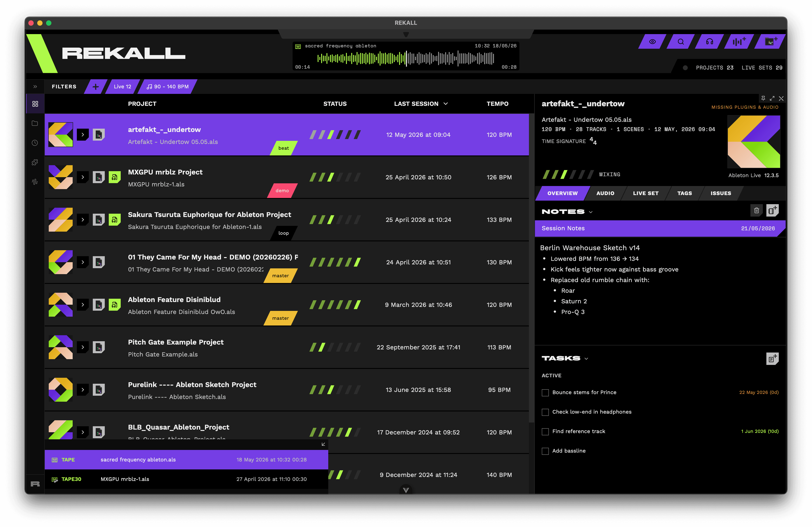
Task: Click the eye view icon in top toolbar
Action: [x=652, y=42]
